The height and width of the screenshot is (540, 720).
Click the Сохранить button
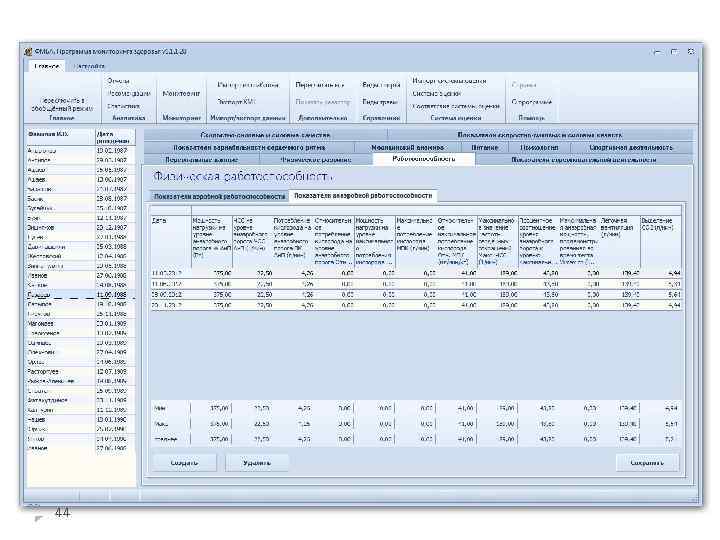pyautogui.click(x=647, y=463)
